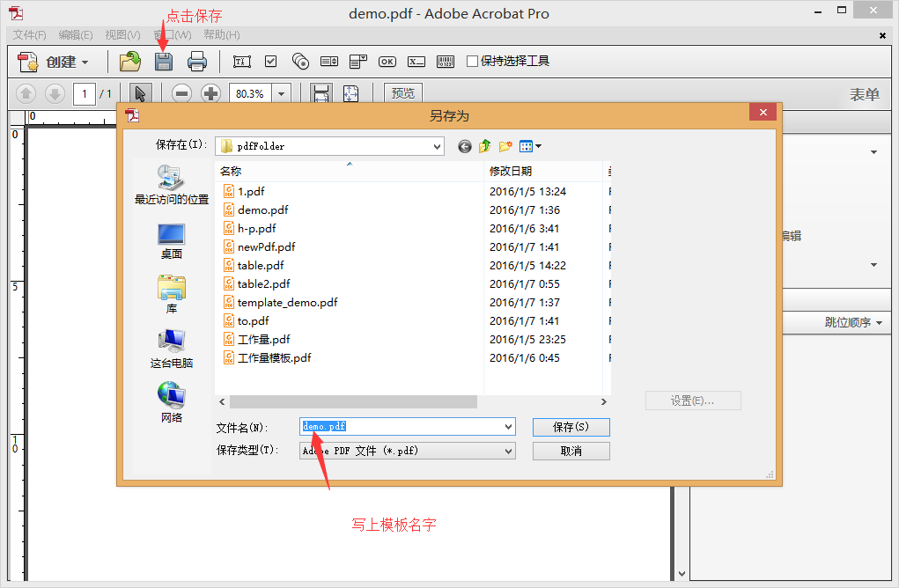899x588 pixels.
Task: Zoom in with the plus button
Action: (x=211, y=93)
